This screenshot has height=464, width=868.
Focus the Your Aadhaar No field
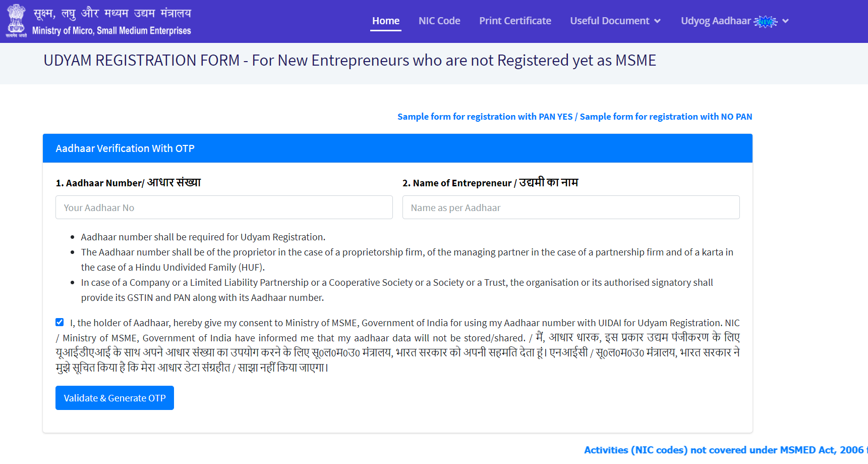tap(224, 208)
